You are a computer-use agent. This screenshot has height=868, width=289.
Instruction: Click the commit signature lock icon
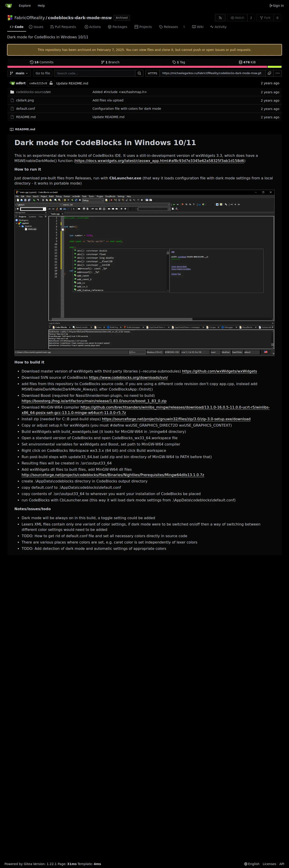51,83
